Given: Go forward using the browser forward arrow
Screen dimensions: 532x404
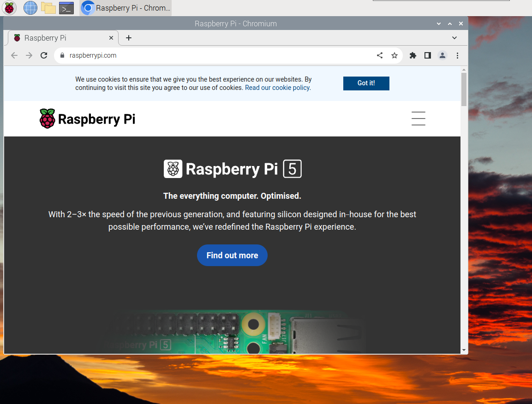Looking at the screenshot, I should 29,55.
